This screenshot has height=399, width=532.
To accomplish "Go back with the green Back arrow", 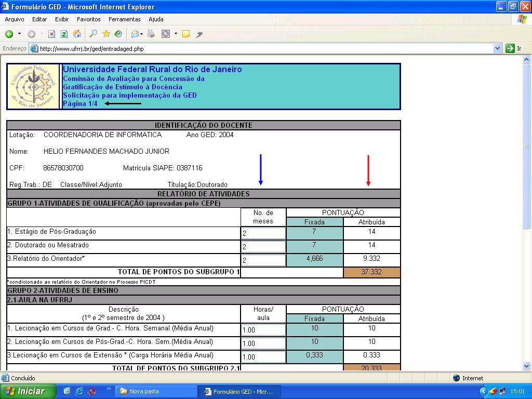I will click(x=9, y=34).
